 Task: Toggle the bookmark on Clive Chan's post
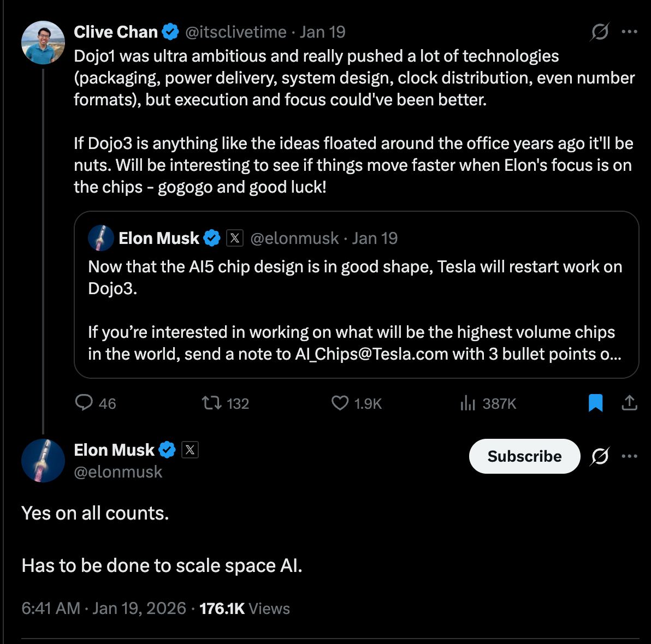coord(596,403)
